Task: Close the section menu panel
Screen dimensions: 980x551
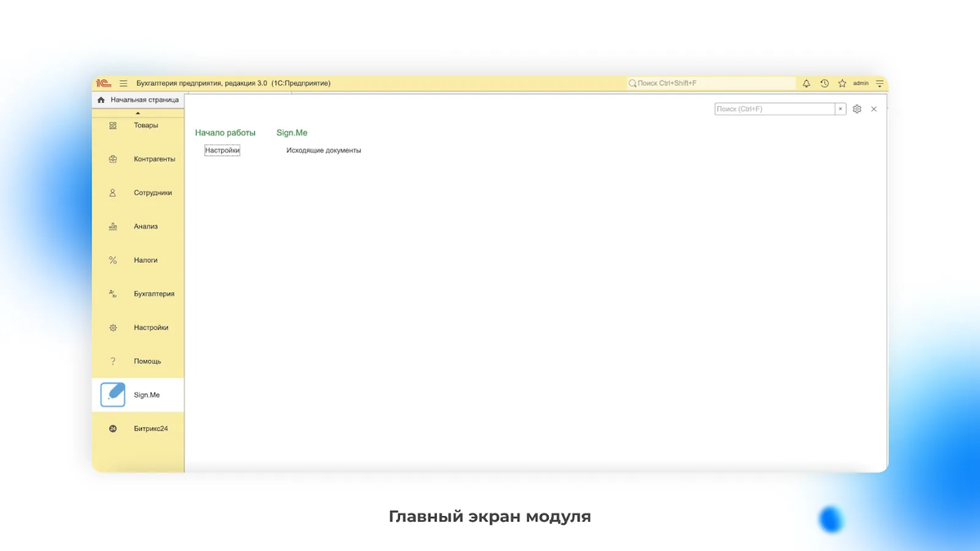Action: [x=874, y=109]
